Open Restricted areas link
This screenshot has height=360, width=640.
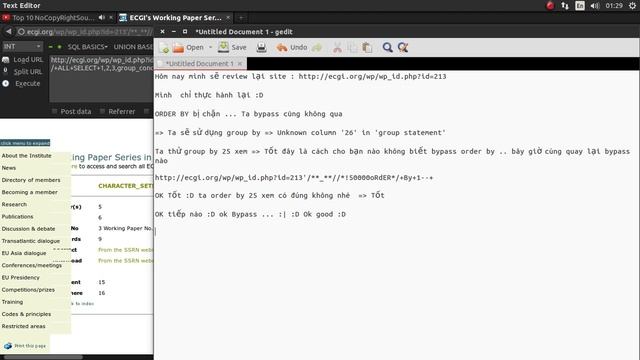[23, 327]
